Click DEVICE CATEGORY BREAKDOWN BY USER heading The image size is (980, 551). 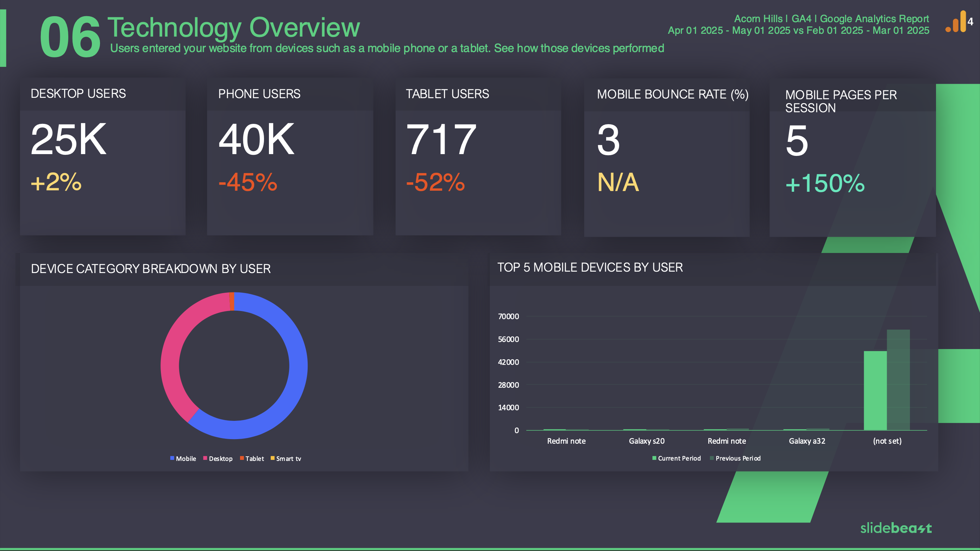coord(151,269)
